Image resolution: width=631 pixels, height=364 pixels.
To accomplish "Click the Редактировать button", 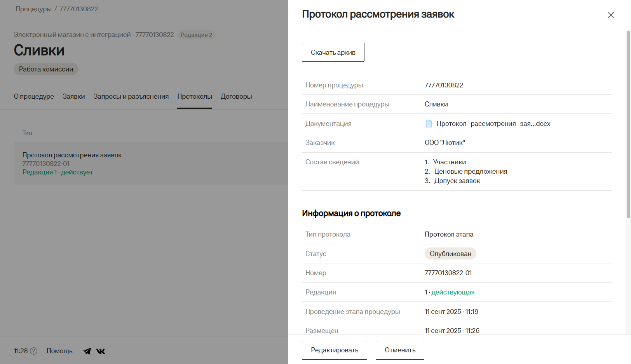I will pyautogui.click(x=334, y=350).
